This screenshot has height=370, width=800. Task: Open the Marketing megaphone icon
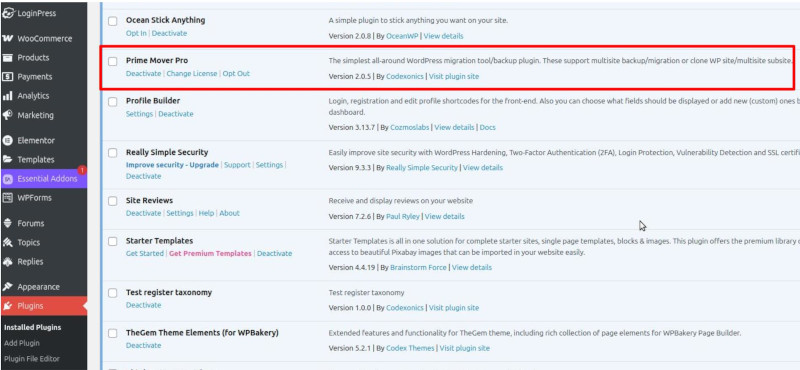[x=8, y=115]
